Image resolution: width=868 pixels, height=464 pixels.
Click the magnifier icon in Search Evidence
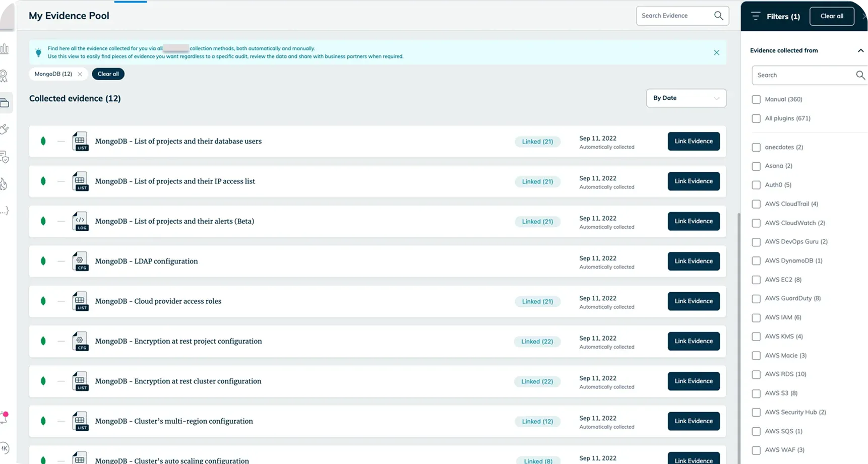tap(718, 16)
